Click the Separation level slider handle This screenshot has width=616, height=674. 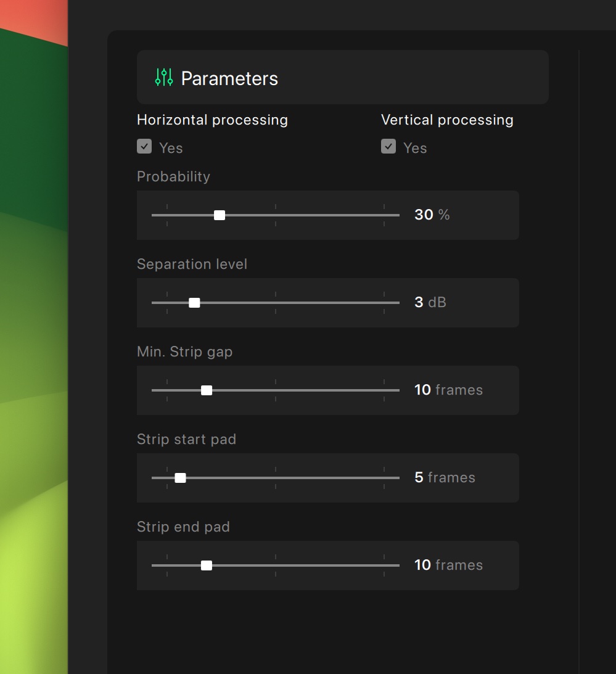click(194, 303)
